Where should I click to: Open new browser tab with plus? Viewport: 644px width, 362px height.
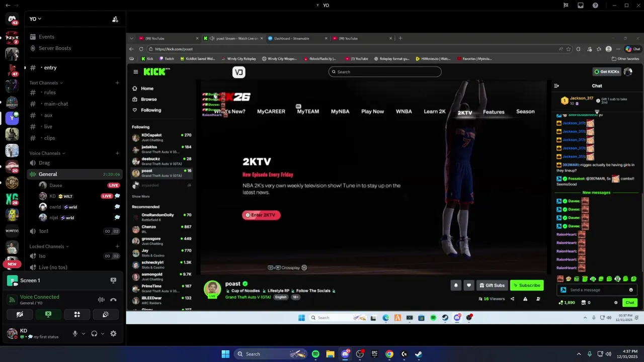coord(400,38)
